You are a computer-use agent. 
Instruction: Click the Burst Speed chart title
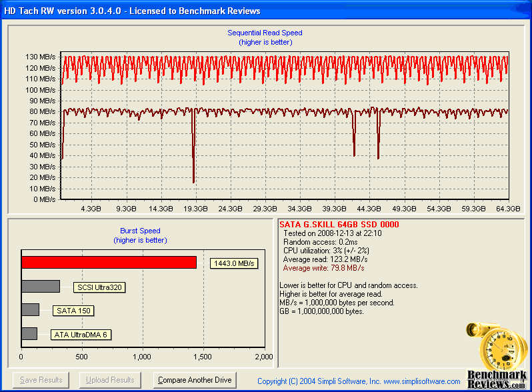pyautogui.click(x=140, y=231)
